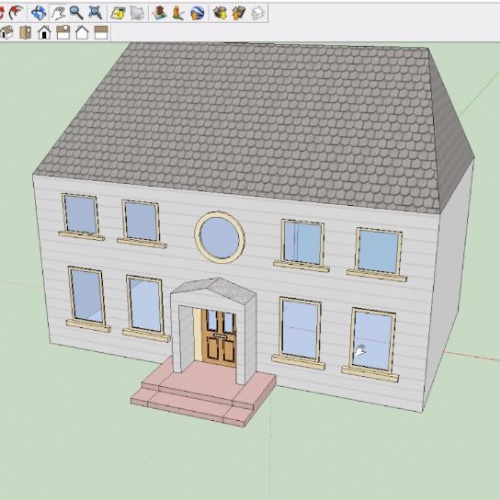
Task: Open Get Models from 3D Warehouse
Action: point(220,13)
